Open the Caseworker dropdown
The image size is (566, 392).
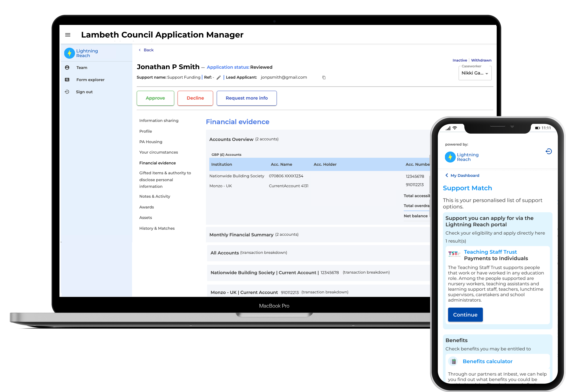pos(475,73)
